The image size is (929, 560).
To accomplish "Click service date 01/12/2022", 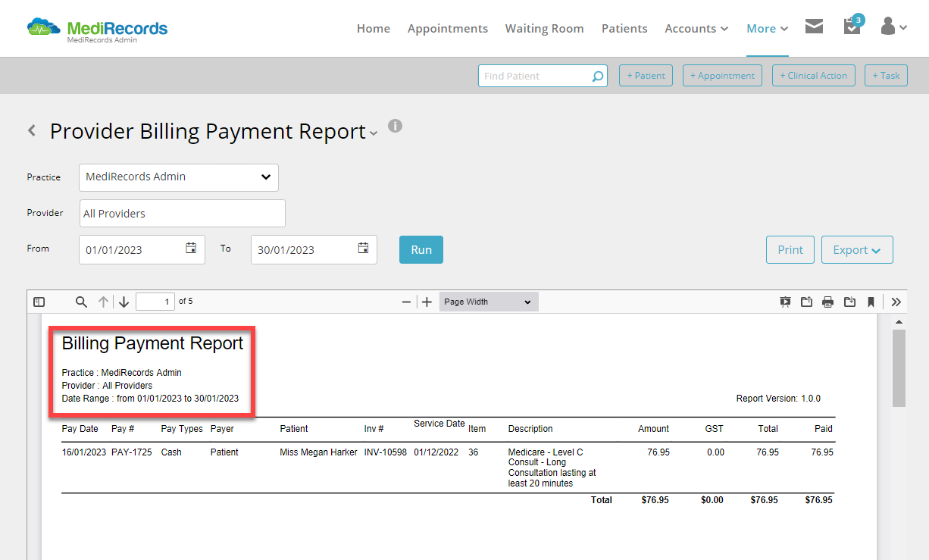I will [x=437, y=452].
